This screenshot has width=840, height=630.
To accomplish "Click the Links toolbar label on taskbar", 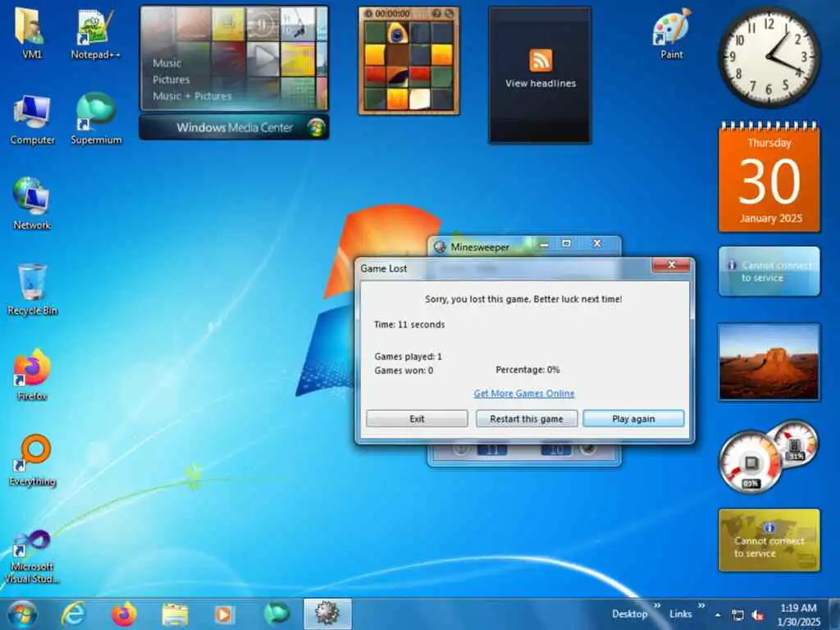I will (680, 614).
